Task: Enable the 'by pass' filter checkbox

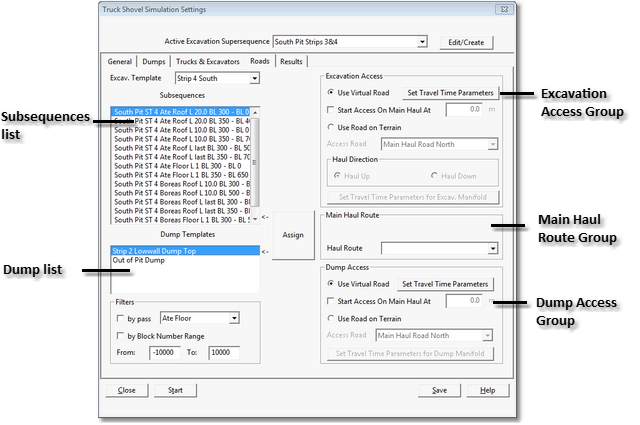Action: 120,318
